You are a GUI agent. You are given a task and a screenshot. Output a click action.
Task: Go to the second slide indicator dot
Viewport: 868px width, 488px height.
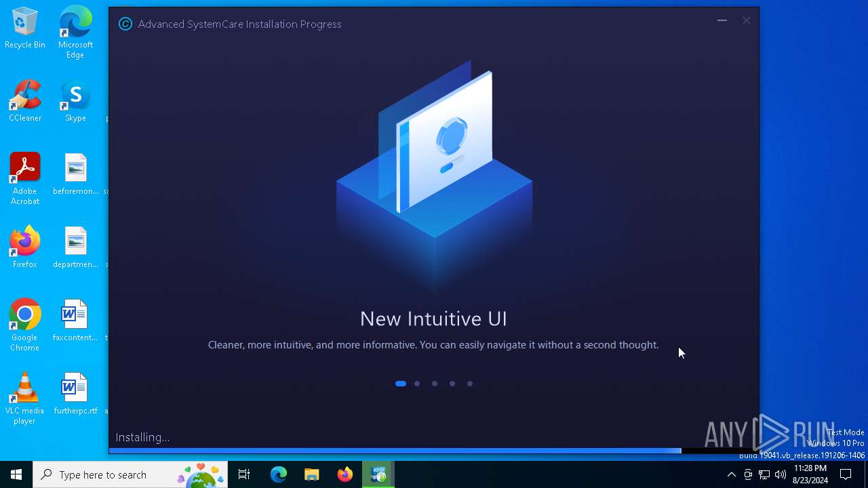[417, 384]
